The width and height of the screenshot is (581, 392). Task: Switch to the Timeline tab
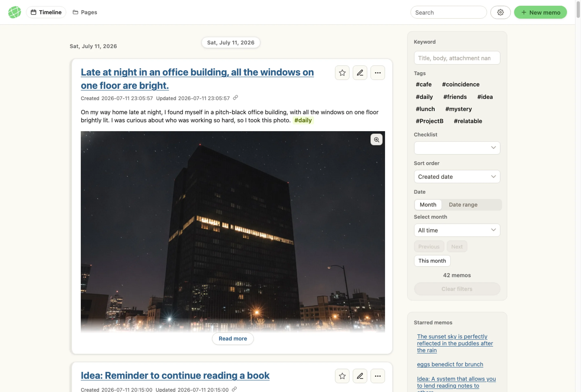(x=46, y=12)
